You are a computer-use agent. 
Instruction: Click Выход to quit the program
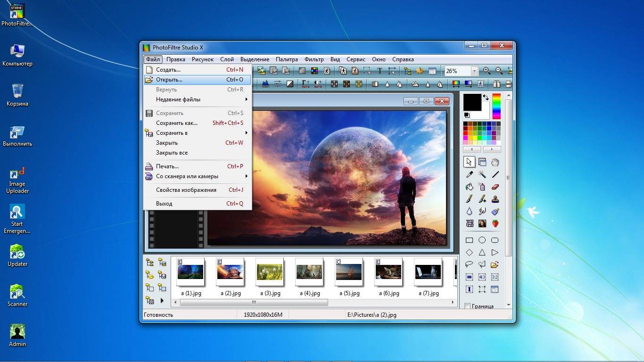tap(197, 204)
